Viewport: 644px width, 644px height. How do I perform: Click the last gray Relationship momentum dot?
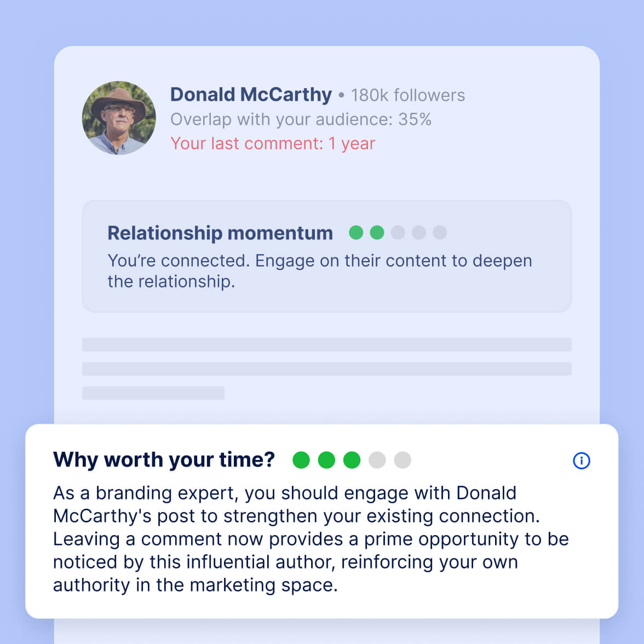pos(440,233)
